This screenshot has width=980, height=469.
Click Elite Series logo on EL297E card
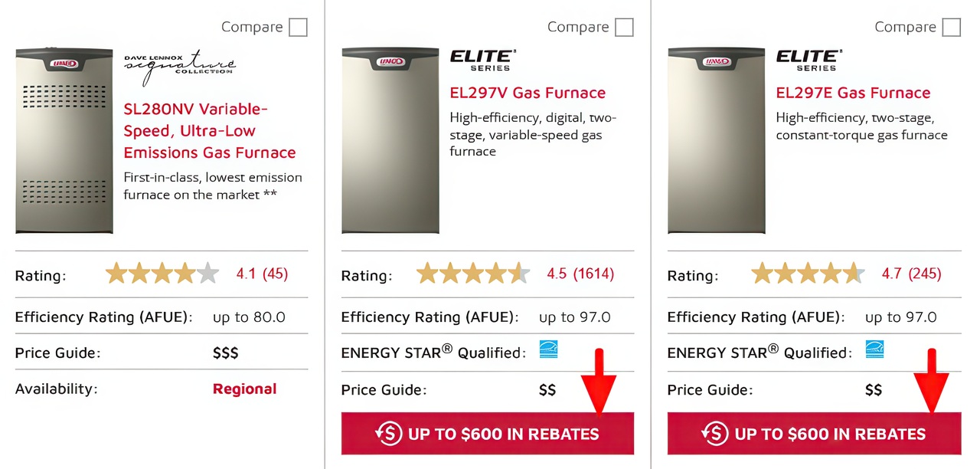[x=808, y=60]
